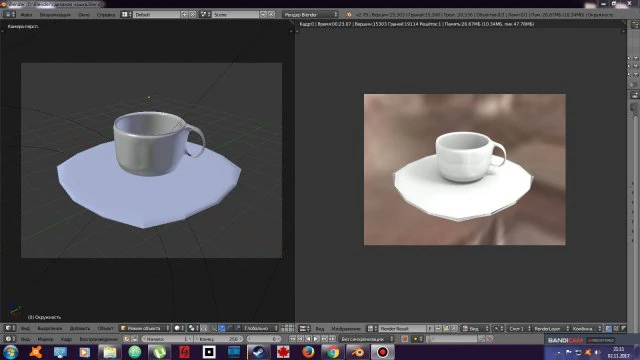Open the Окно menu

pos(84,14)
